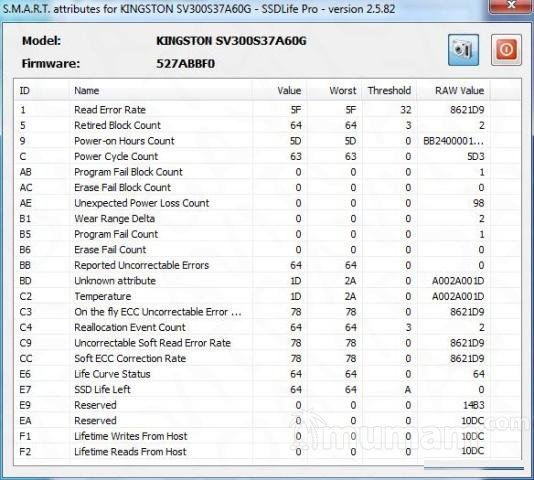Click the RAW Value column header
Viewport: 534px width, 480px height.
pyautogui.click(x=454, y=91)
